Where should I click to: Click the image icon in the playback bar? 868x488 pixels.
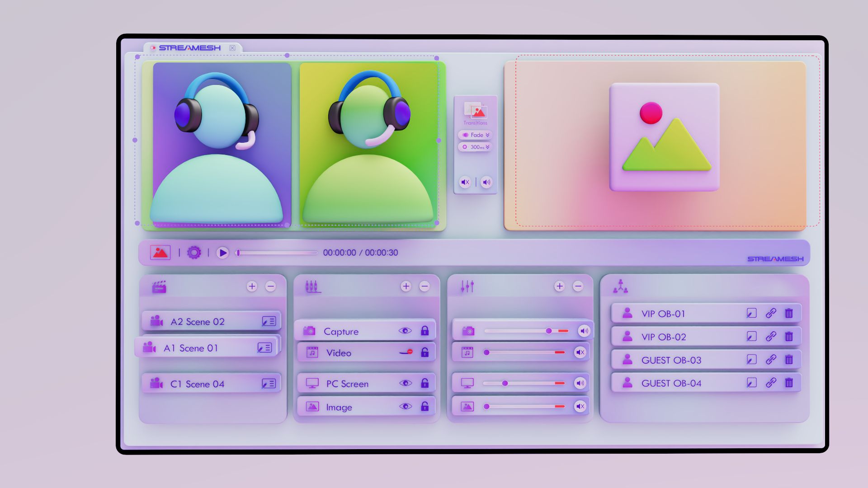pyautogui.click(x=160, y=253)
